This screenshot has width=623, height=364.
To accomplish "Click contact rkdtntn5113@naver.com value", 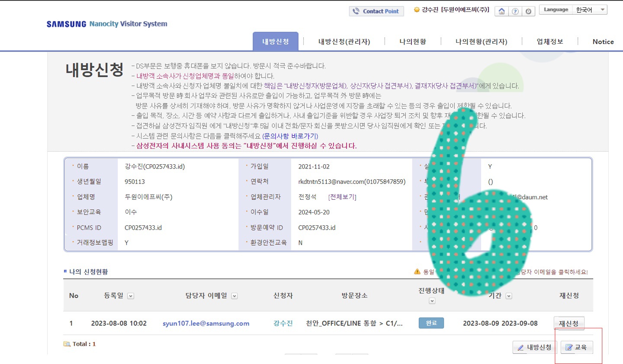I will [352, 182].
